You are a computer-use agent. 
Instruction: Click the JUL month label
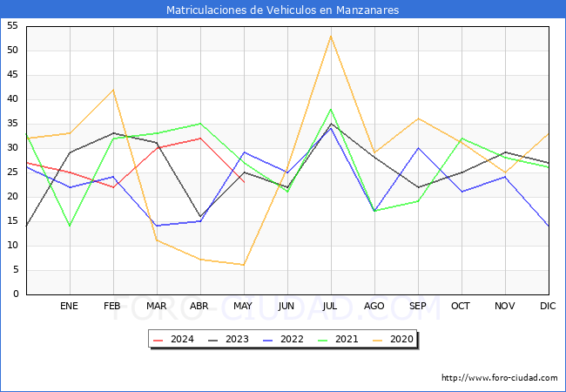click(330, 306)
